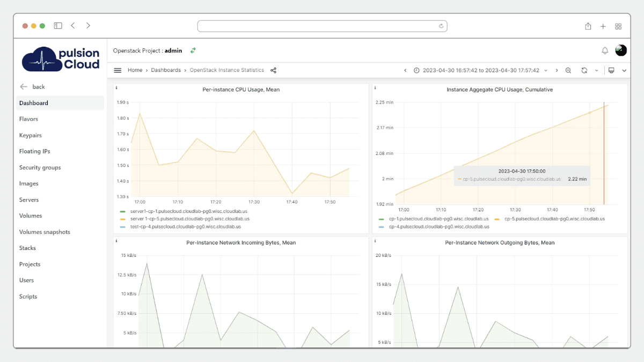Click the browser address bar
The width and height of the screenshot is (644, 362).
tap(322, 26)
